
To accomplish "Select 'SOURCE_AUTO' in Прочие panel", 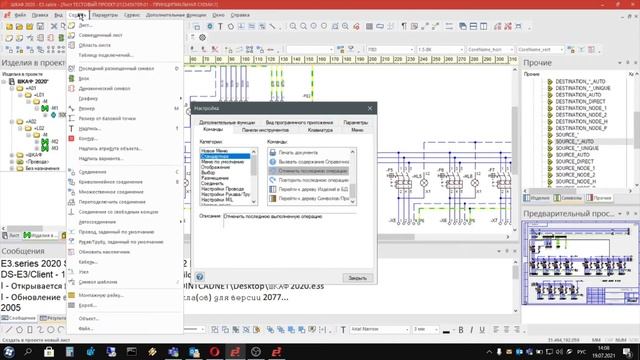I will point(572,155).
